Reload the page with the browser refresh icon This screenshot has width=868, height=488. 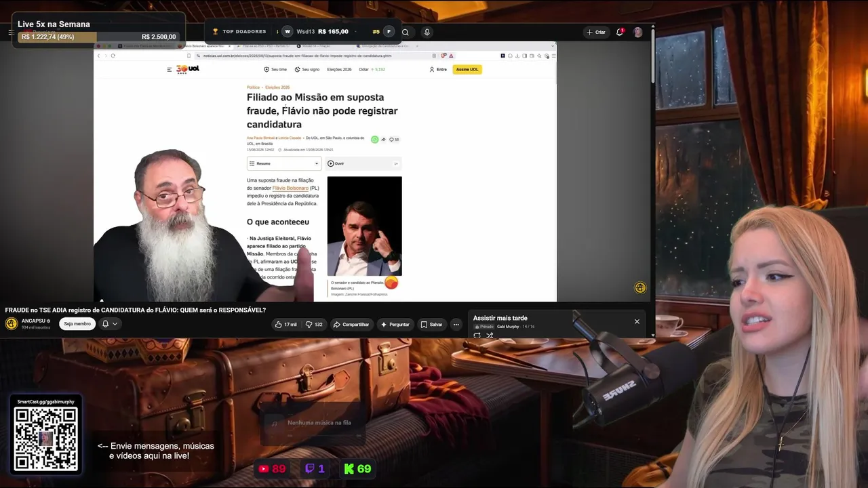[x=113, y=56]
